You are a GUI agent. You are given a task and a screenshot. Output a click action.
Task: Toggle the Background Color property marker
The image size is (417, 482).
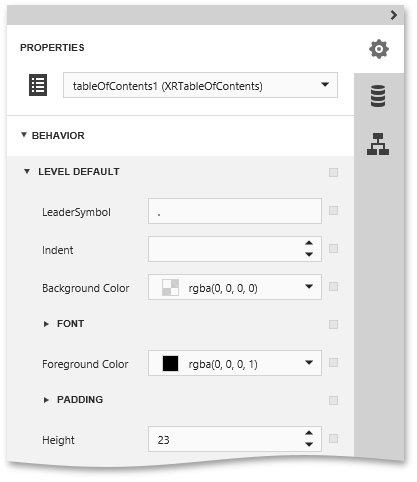pos(333,286)
